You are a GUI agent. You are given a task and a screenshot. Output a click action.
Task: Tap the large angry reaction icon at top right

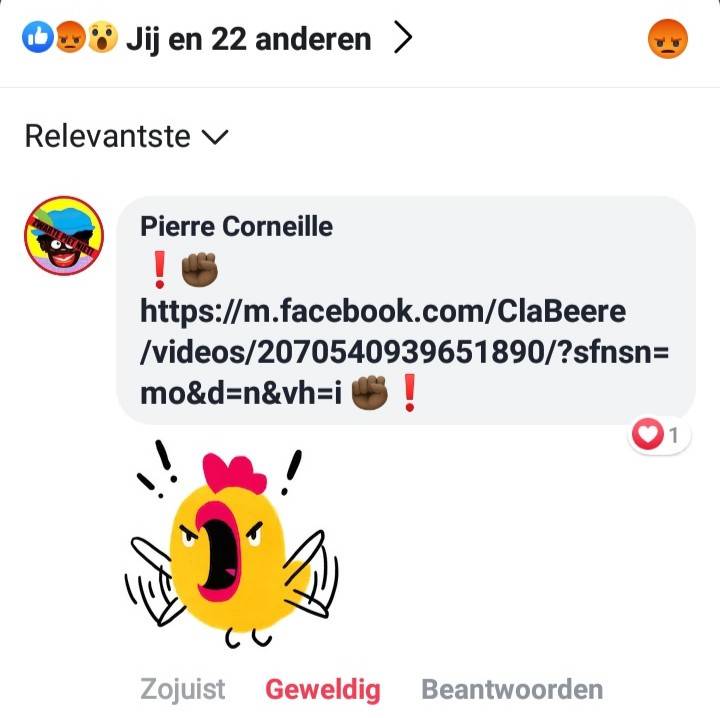668,39
